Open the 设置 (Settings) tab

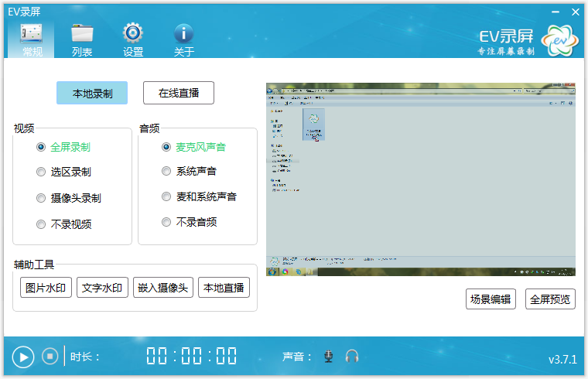click(133, 40)
